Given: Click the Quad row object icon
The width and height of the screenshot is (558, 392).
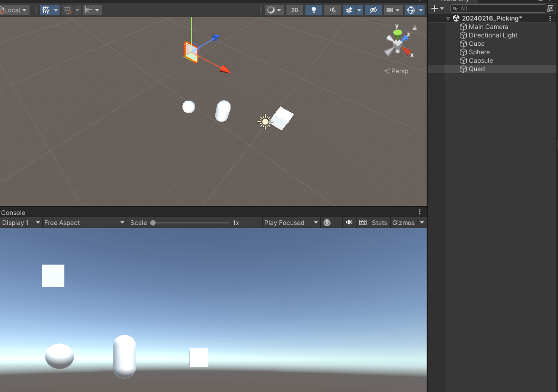Looking at the screenshot, I should (463, 69).
